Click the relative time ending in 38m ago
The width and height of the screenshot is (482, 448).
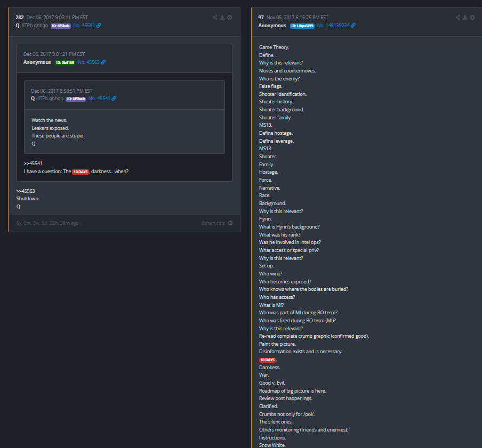(x=47, y=223)
